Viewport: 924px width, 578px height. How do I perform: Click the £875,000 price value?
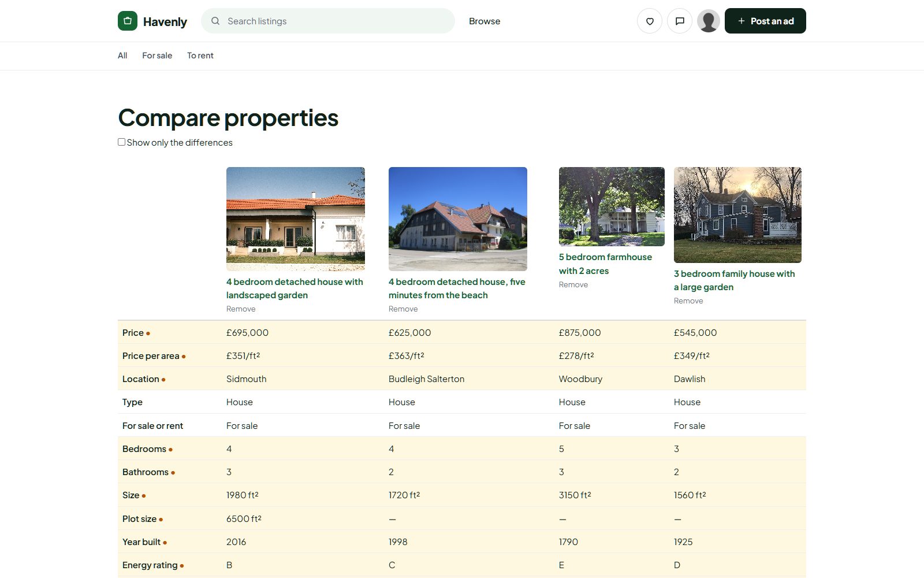point(580,332)
